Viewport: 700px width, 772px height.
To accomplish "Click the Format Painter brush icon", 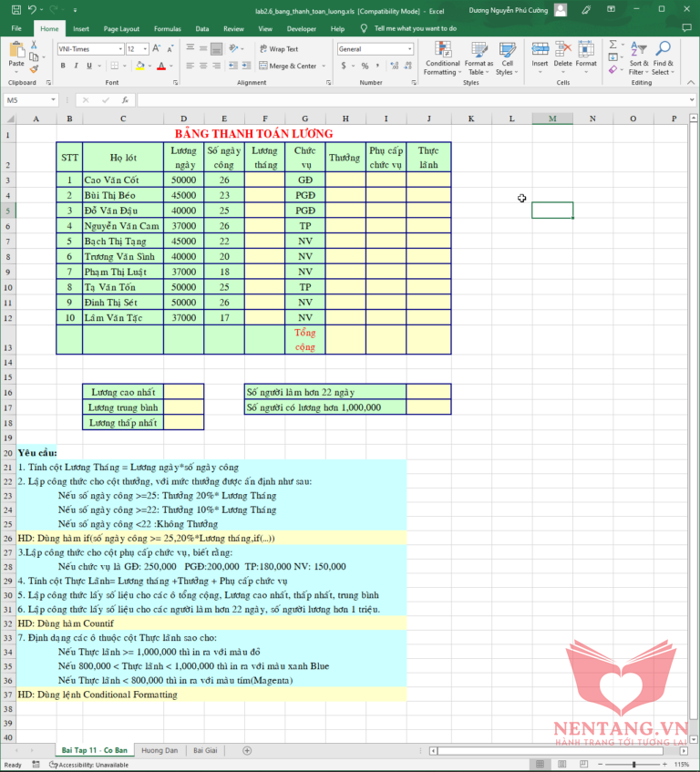I will [x=35, y=68].
